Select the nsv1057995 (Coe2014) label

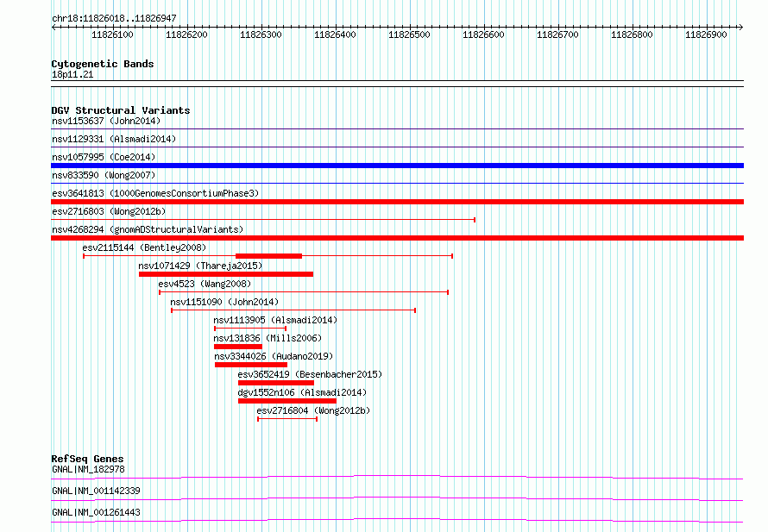click(104, 157)
